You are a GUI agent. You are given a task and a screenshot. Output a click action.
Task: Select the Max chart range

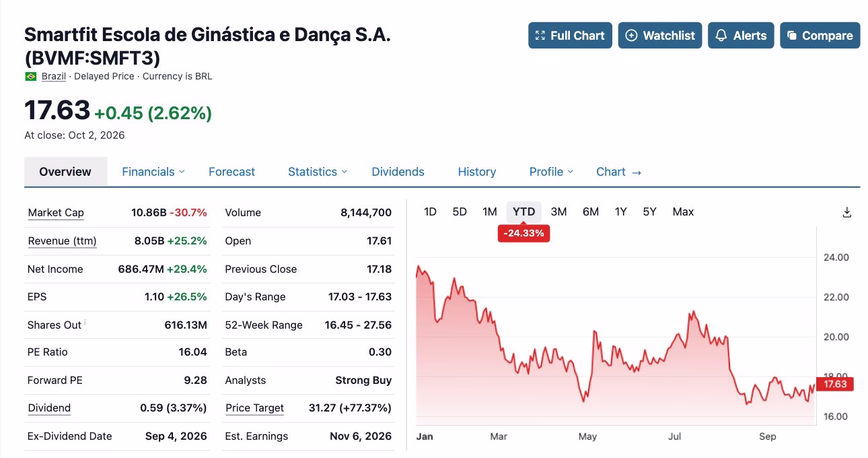tap(683, 211)
